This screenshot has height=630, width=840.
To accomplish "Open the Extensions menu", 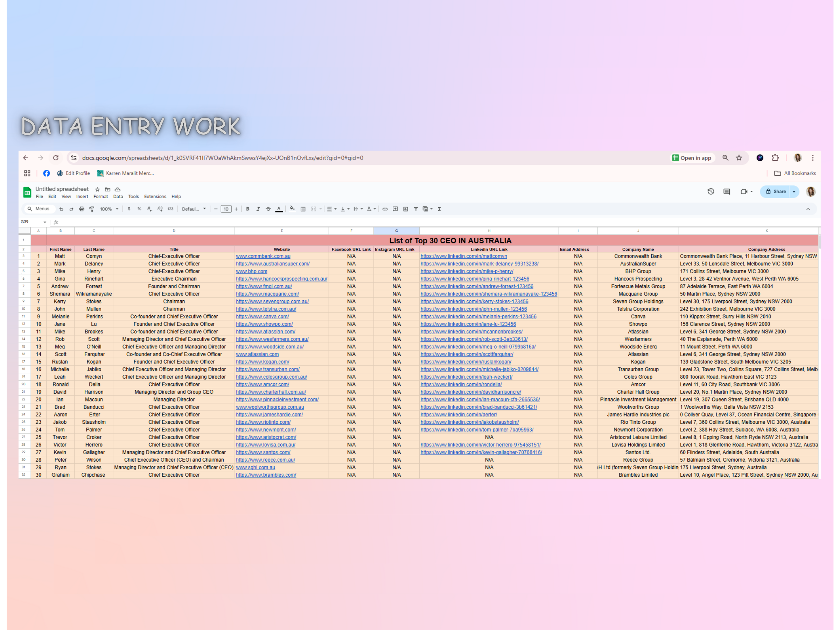I will click(x=155, y=196).
